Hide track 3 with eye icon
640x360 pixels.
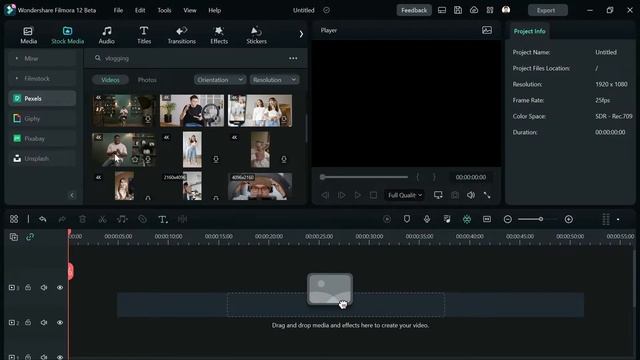pyautogui.click(x=60, y=287)
